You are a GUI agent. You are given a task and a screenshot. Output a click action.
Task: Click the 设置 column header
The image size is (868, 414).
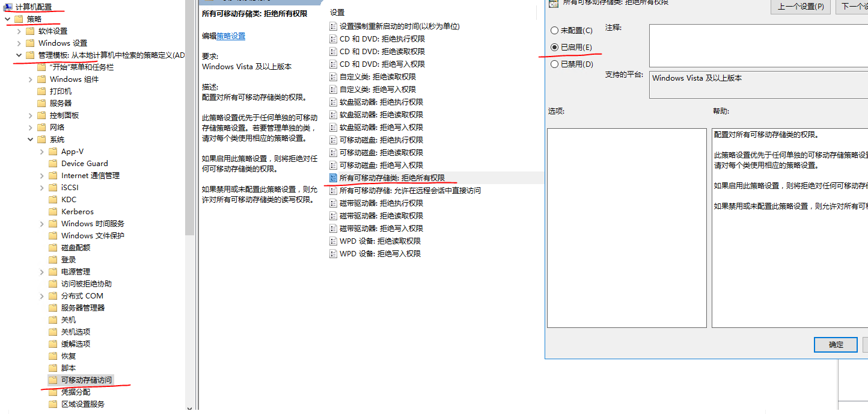pyautogui.click(x=337, y=12)
